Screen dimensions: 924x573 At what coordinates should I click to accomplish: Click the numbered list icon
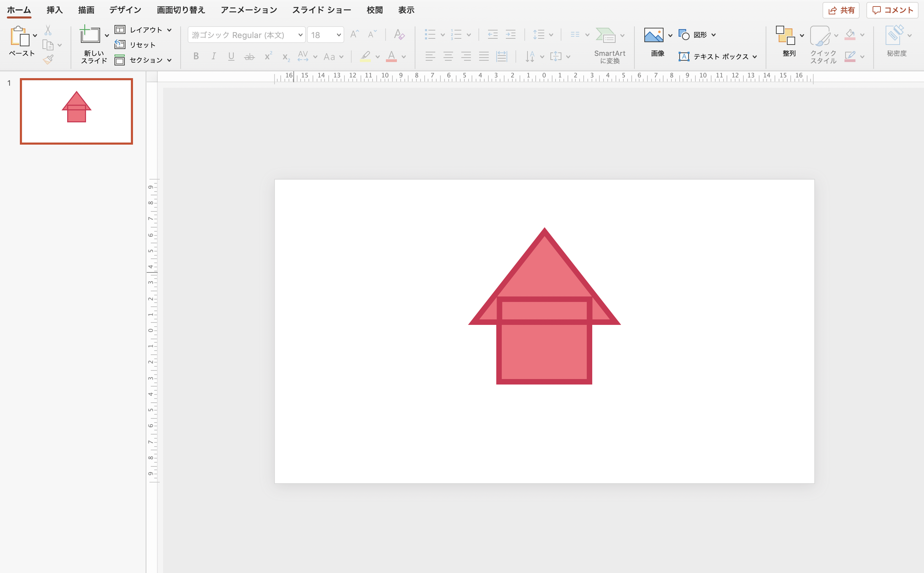456,35
